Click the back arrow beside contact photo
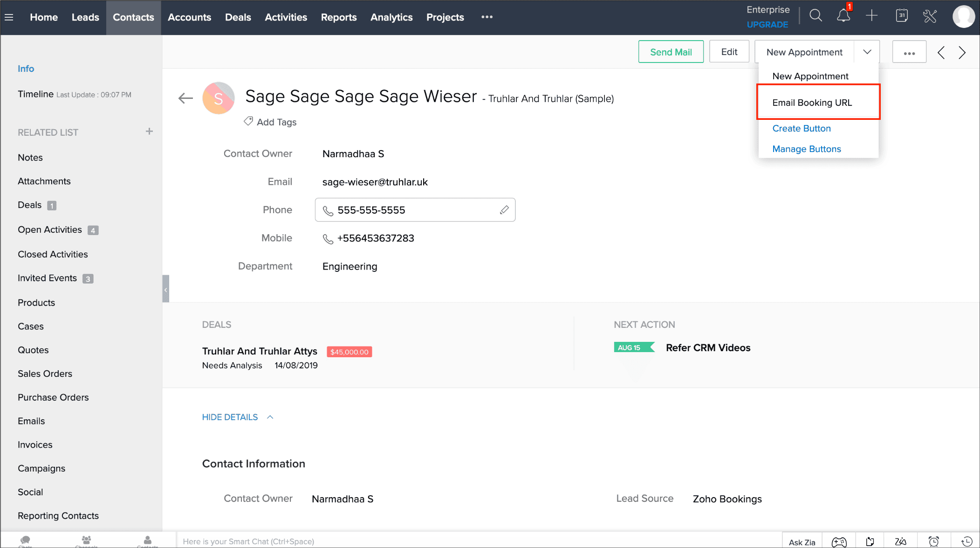This screenshot has height=548, width=980. pyautogui.click(x=185, y=98)
